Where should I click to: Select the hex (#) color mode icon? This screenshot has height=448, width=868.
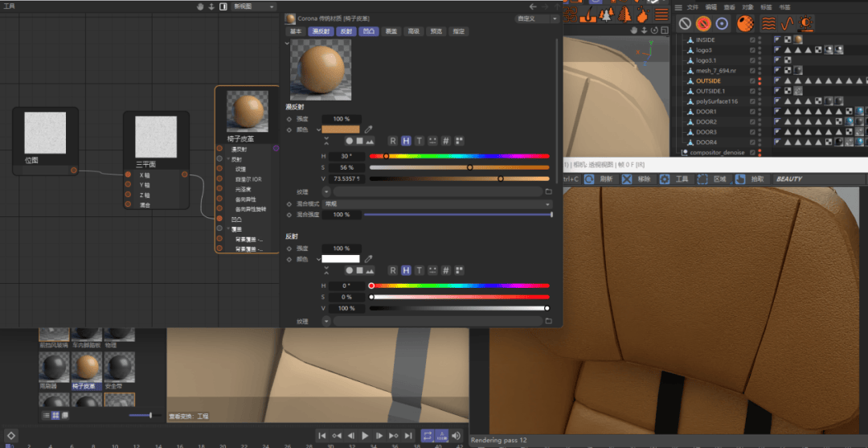pyautogui.click(x=445, y=141)
